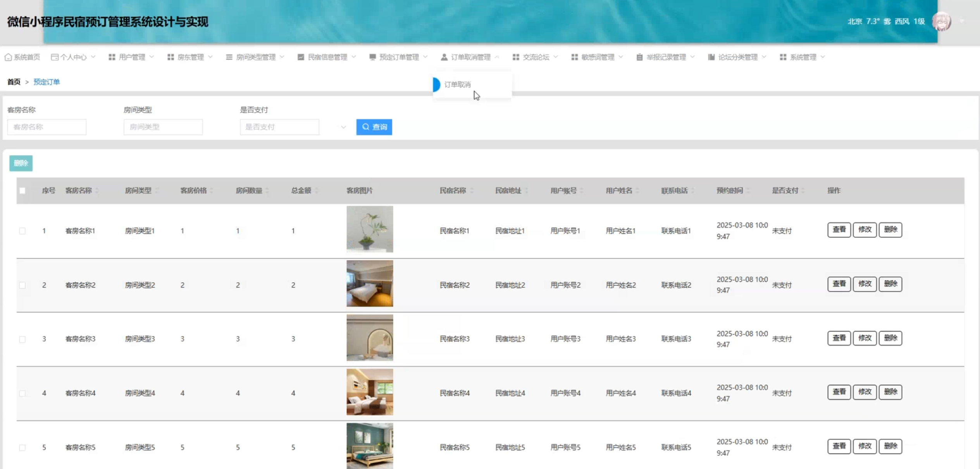Viewport: 980px width, 469px height.
Task: Tick the checkbox for row 客房名称4
Action: [x=22, y=393]
